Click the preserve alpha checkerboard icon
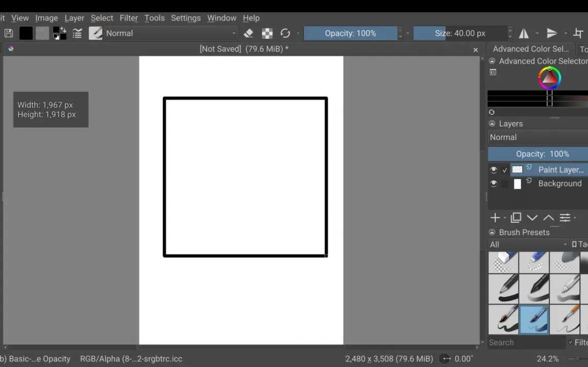 coord(267,33)
